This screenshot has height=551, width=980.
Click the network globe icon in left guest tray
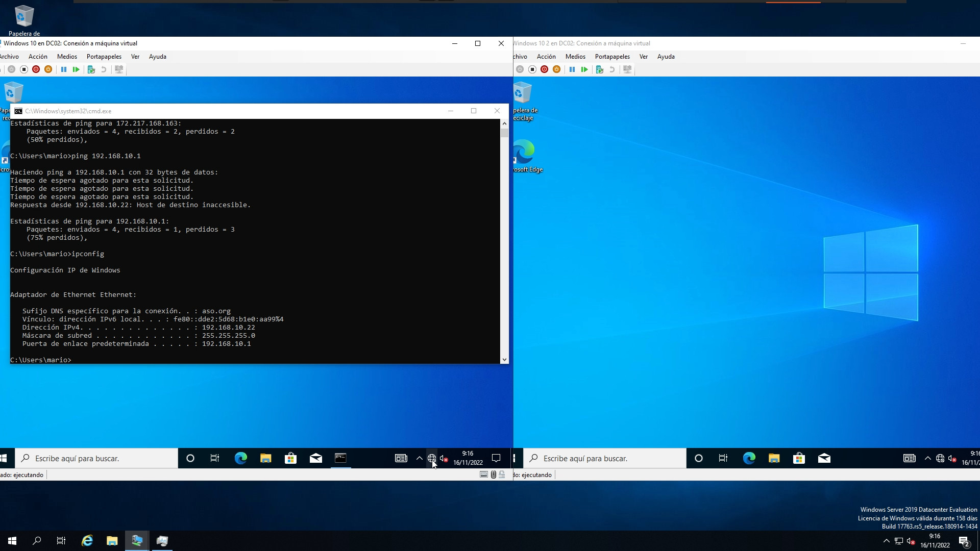tap(432, 458)
